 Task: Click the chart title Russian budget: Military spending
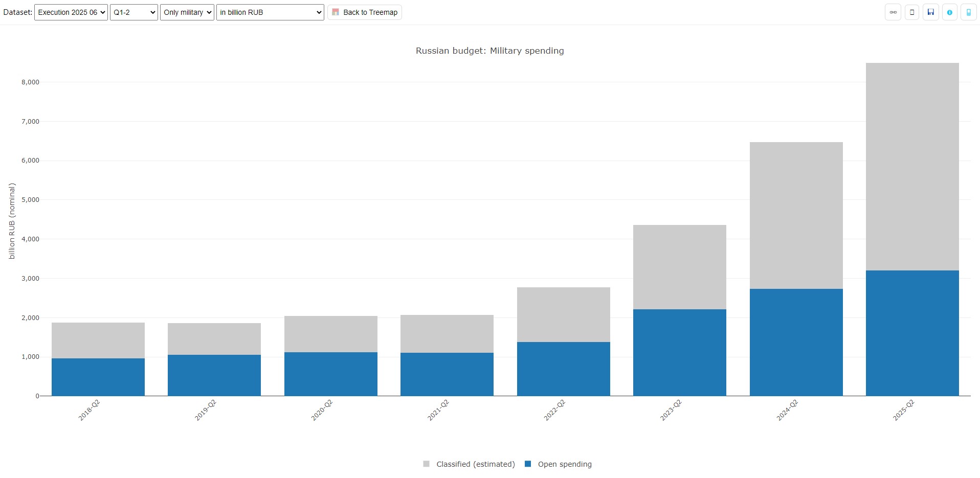(490, 51)
